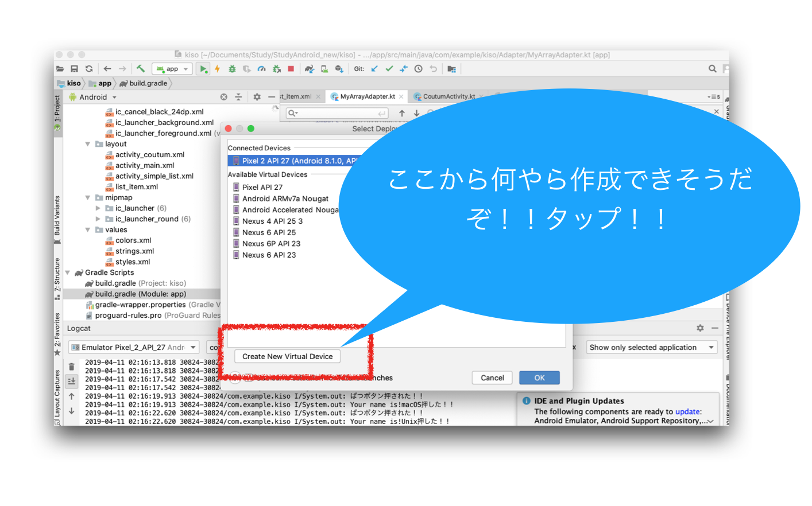The width and height of the screenshot is (812, 506).
Task: Collapse all in Project panel
Action: coord(238,98)
